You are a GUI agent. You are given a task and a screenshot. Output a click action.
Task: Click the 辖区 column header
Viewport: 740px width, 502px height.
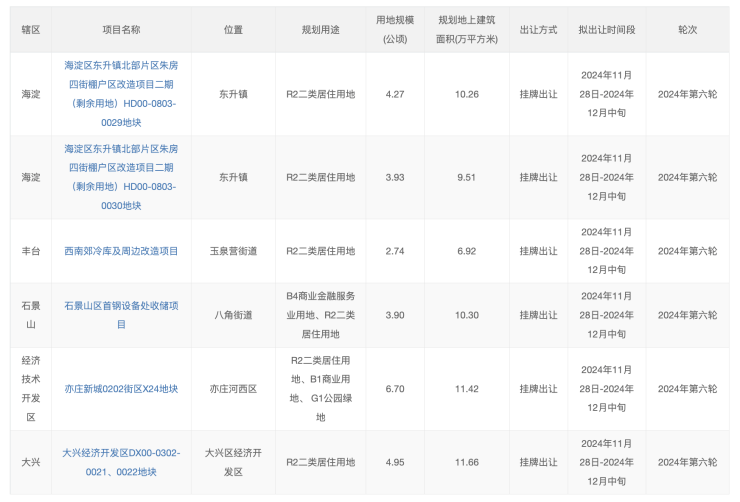(31, 30)
